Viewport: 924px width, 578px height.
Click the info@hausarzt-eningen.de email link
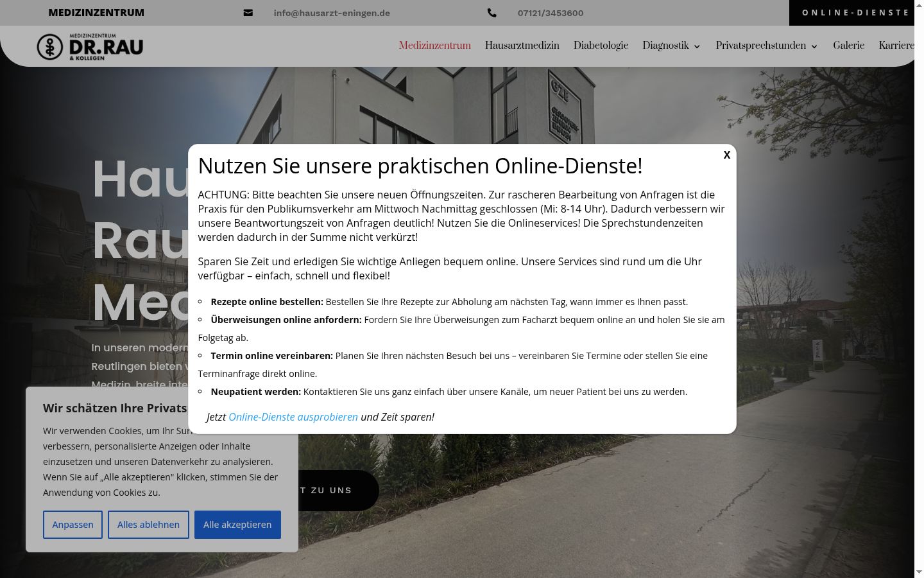[332, 13]
